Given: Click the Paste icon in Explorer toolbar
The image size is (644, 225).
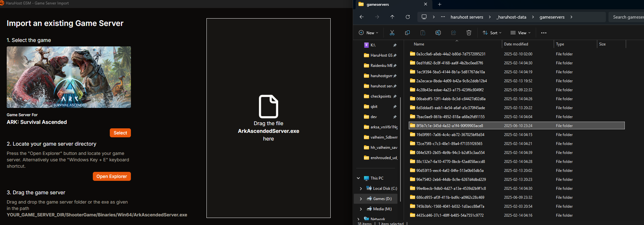Looking at the screenshot, I should click(x=423, y=33).
